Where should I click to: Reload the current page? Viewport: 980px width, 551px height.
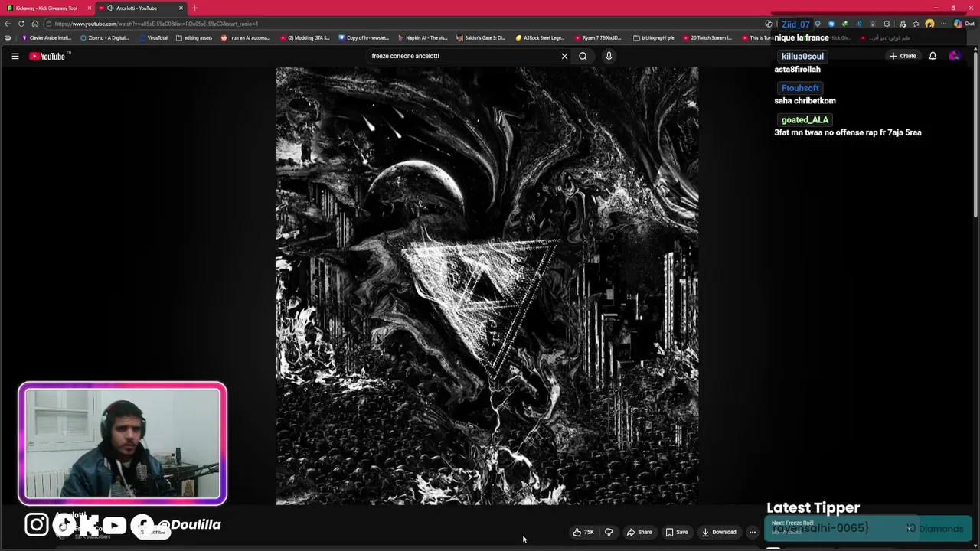[x=21, y=24]
